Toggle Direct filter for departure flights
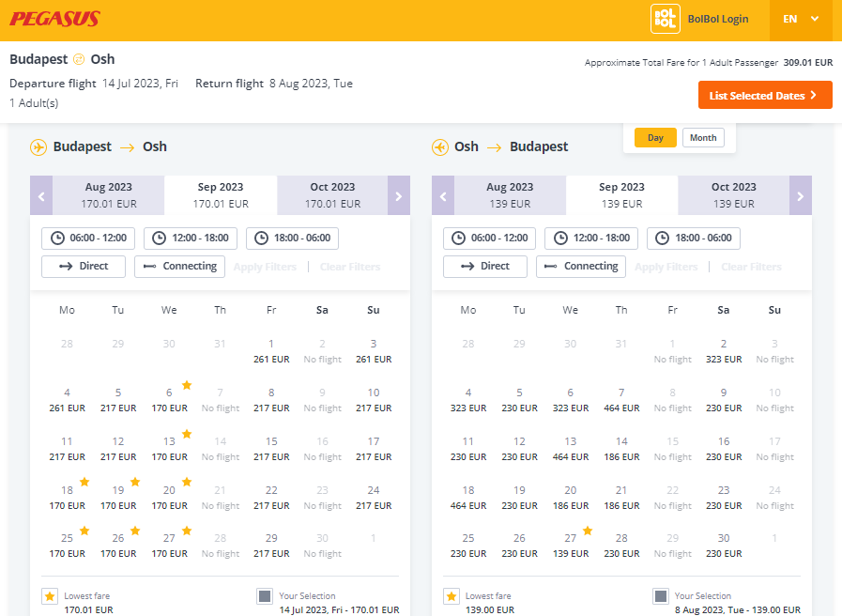Image resolution: width=842 pixels, height=616 pixels. pyautogui.click(x=84, y=267)
